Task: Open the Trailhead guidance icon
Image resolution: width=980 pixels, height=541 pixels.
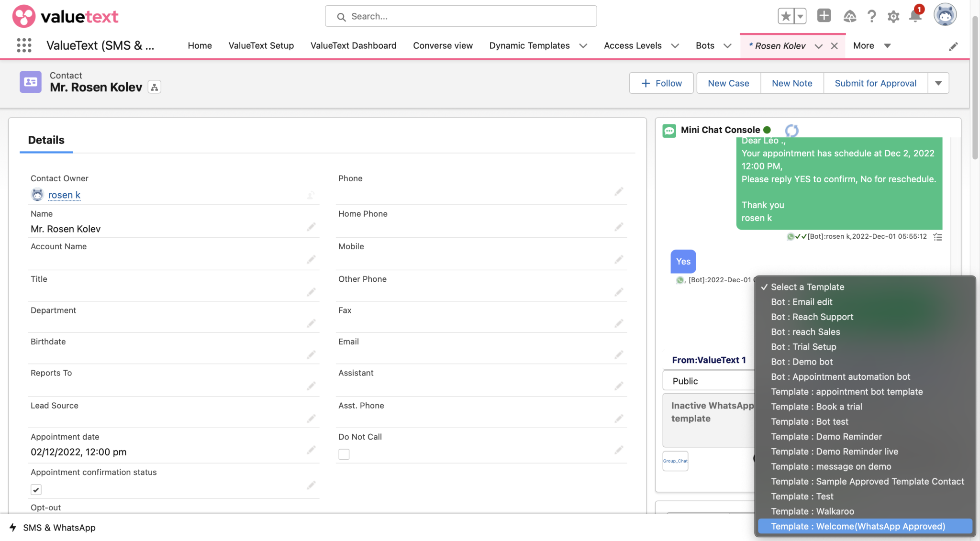Action: pos(849,16)
